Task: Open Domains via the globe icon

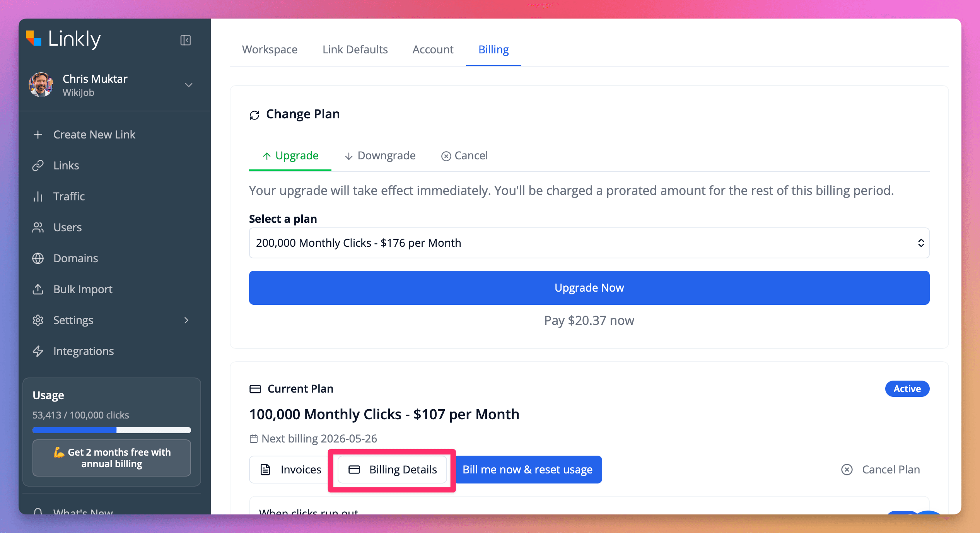Action: (38, 258)
